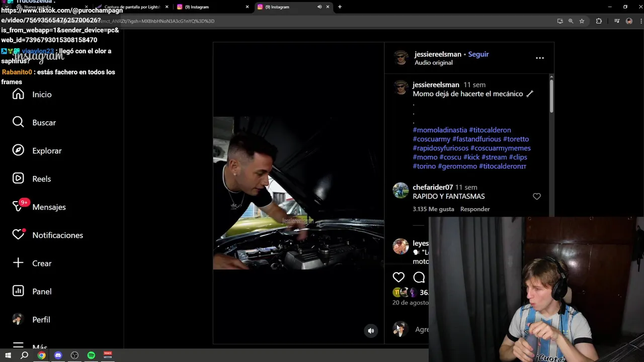Image resolution: width=644 pixels, height=362 pixels.
Task: Open Mensajes with 9+ badge
Action: pyautogui.click(x=39, y=207)
